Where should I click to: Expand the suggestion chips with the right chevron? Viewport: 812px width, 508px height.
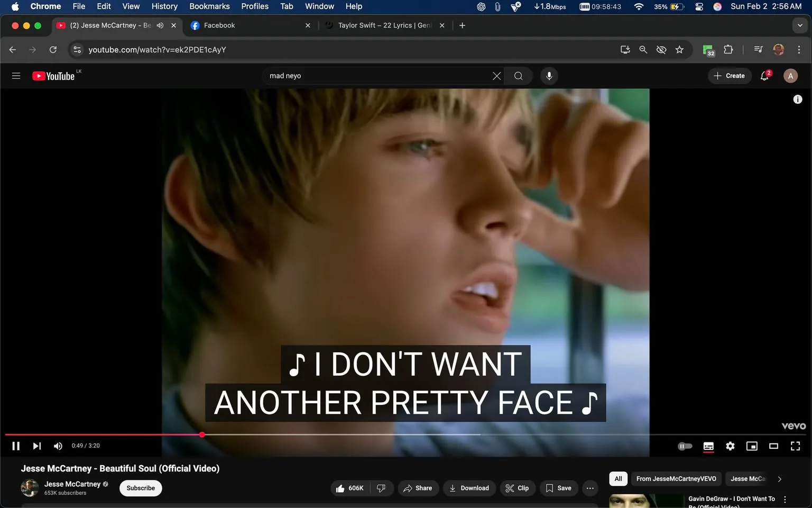pos(779,478)
